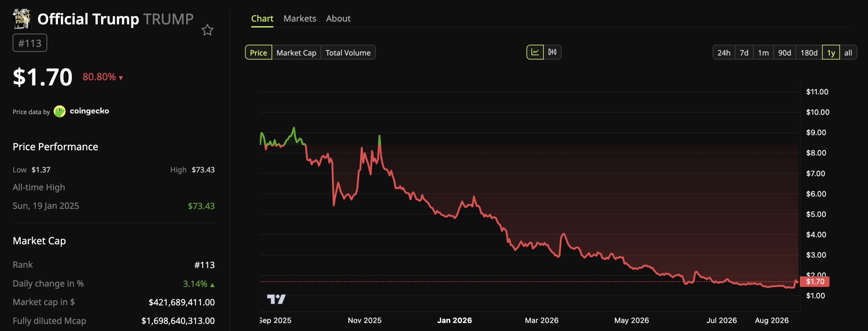
Task: Open the Chart tab
Action: pos(262,19)
